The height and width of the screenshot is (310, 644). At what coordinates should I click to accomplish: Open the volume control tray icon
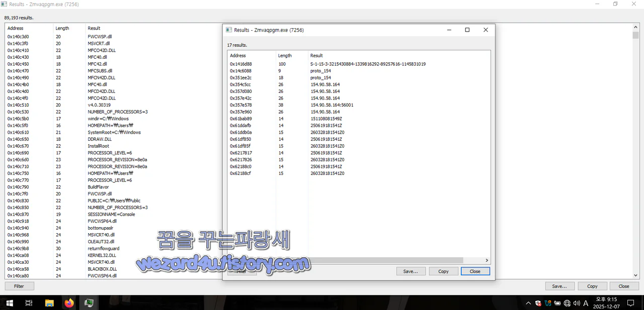click(576, 303)
